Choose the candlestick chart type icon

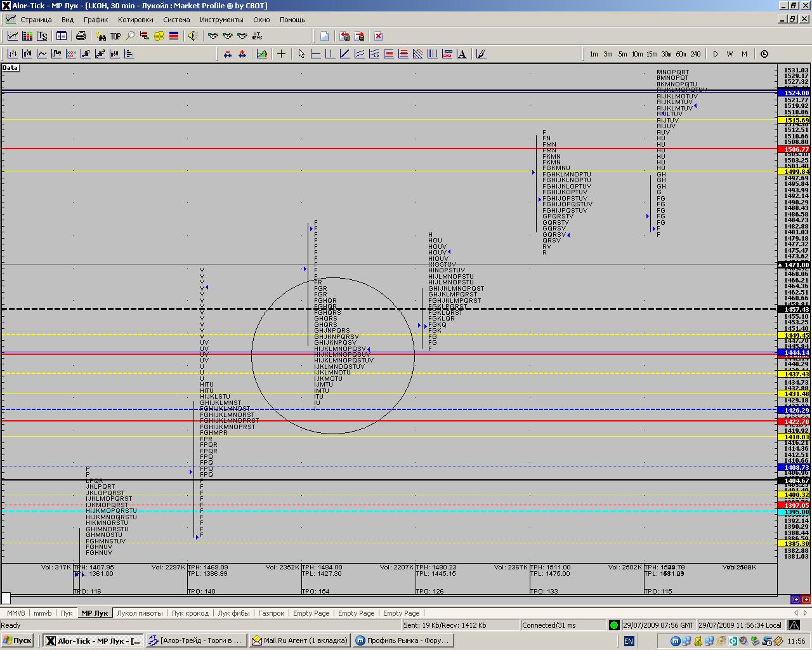pos(27,54)
